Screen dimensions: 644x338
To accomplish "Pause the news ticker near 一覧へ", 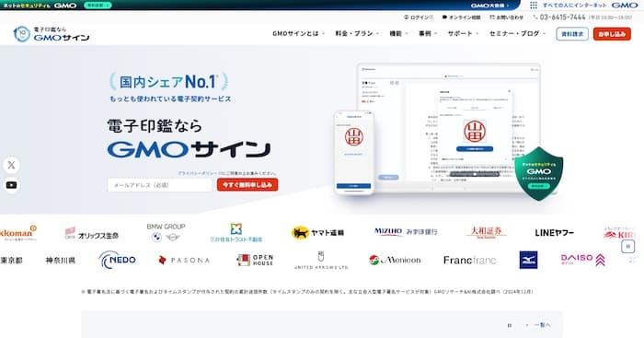I will click(x=510, y=325).
